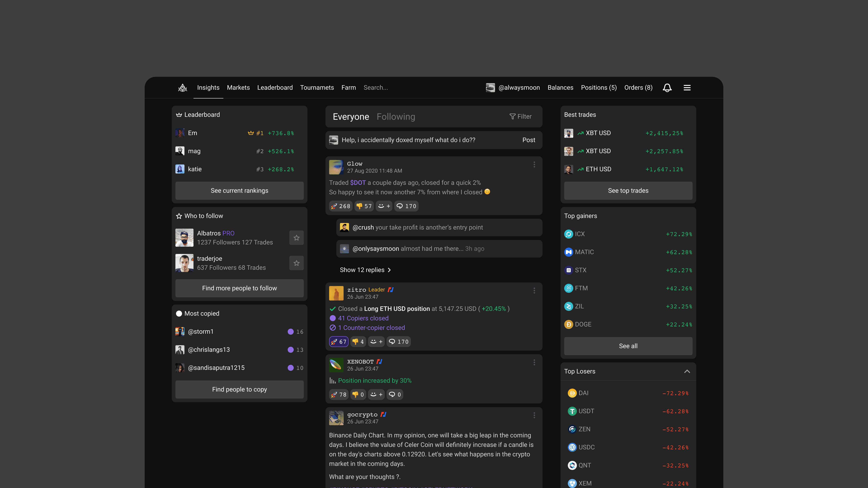Screen dimensions: 868x488
Task: Open options menu on gocrypto's post
Action: (534, 416)
